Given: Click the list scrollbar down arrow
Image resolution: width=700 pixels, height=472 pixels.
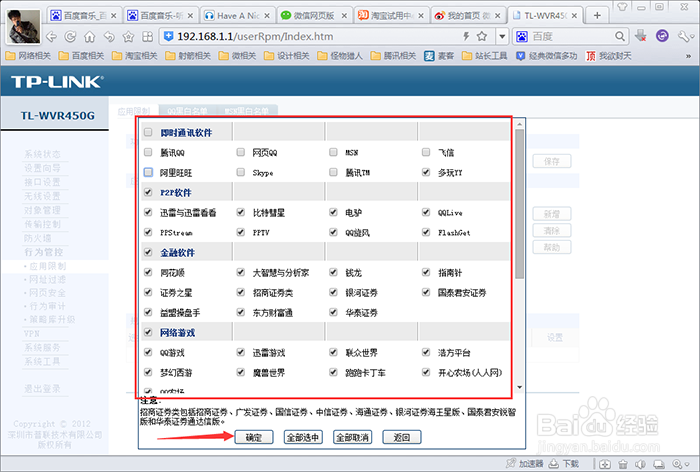Looking at the screenshot, I should 519,387.
